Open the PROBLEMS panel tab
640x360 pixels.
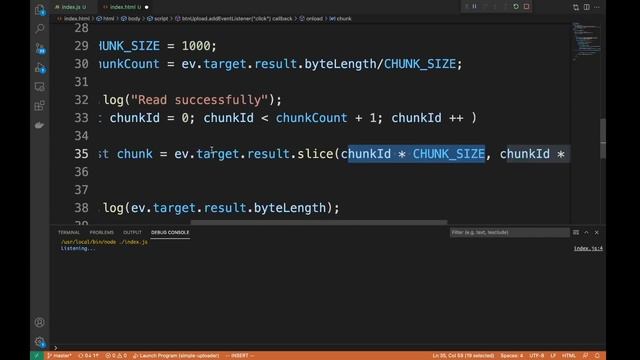pyautogui.click(x=102, y=232)
